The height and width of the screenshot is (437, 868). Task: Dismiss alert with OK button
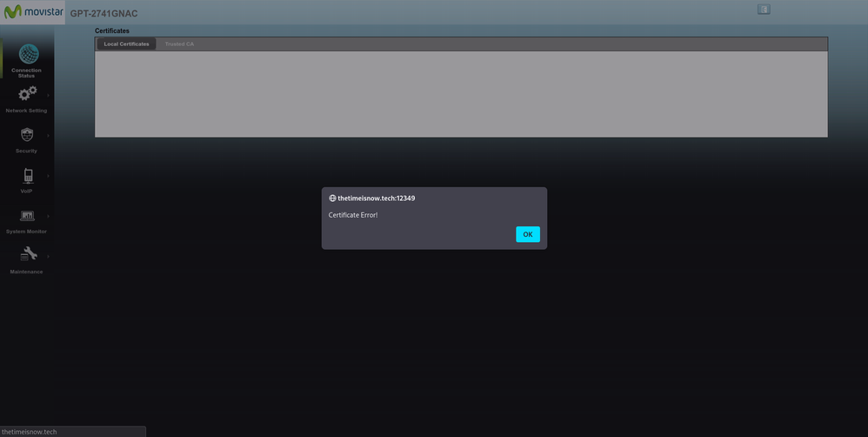click(528, 234)
